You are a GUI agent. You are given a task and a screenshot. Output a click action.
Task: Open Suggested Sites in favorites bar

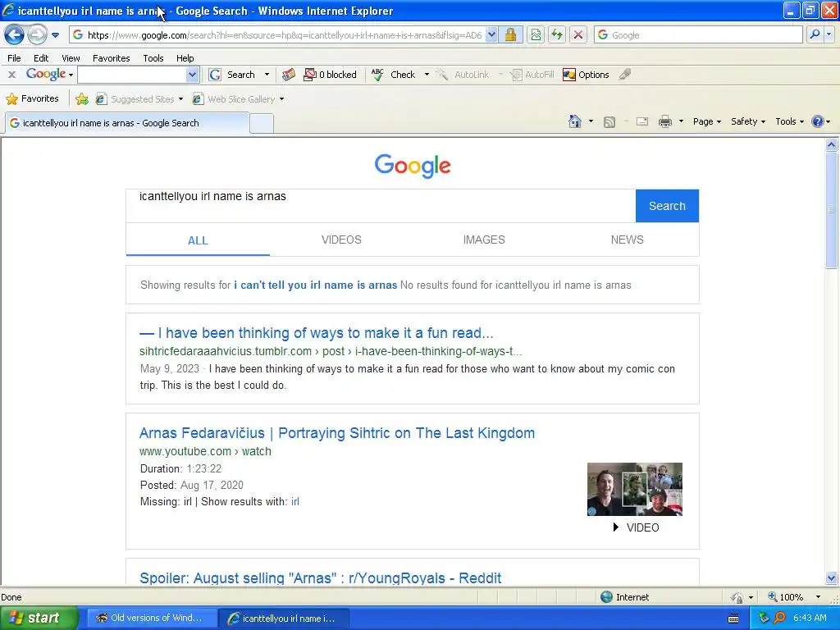pyautogui.click(x=139, y=99)
